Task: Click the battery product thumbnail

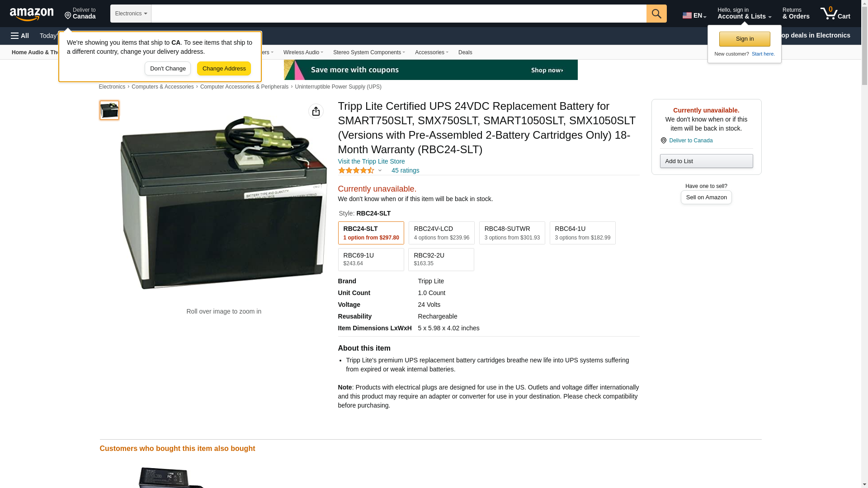Action: coord(109,110)
